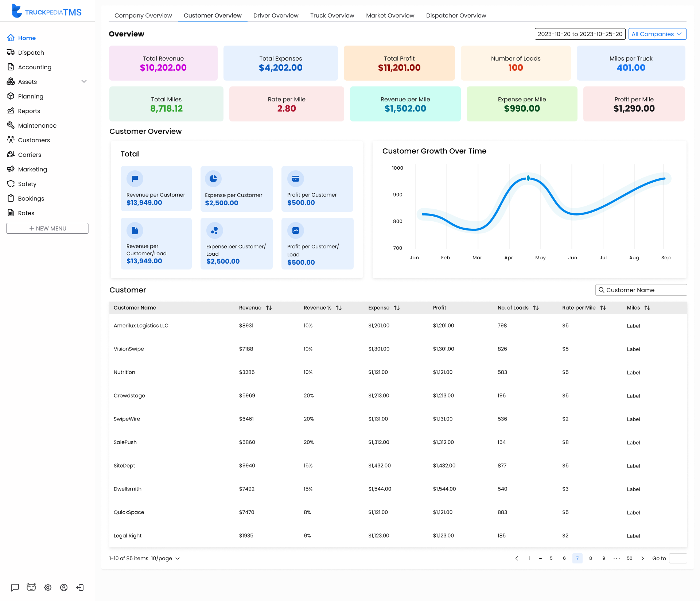The image size is (700, 601).
Task: Click the Rates sheet icon
Action: pos(11,213)
